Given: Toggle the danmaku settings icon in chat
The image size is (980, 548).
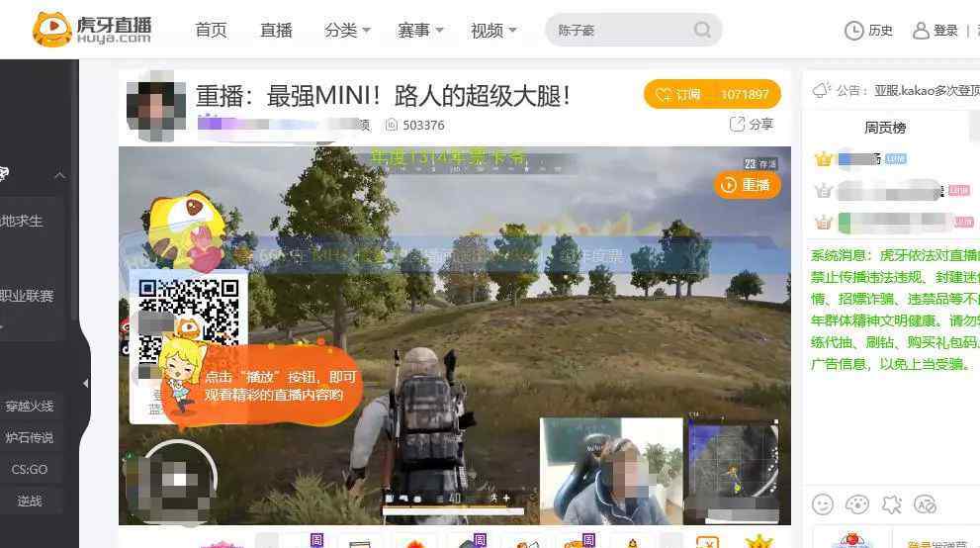Looking at the screenshot, I should 925,503.
